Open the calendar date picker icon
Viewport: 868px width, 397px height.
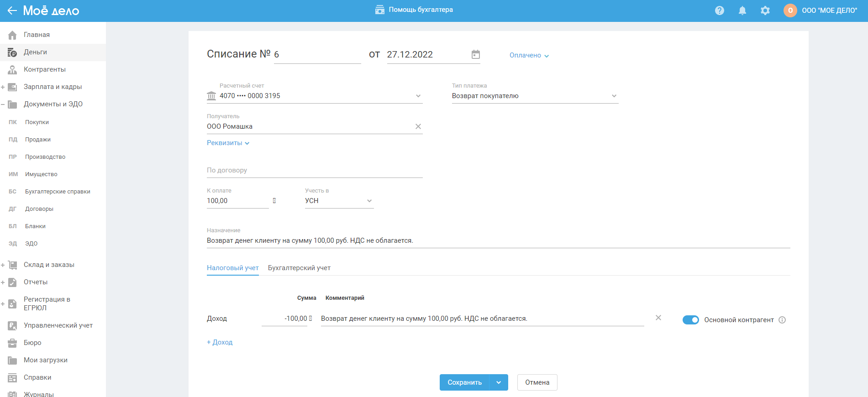[x=475, y=55]
